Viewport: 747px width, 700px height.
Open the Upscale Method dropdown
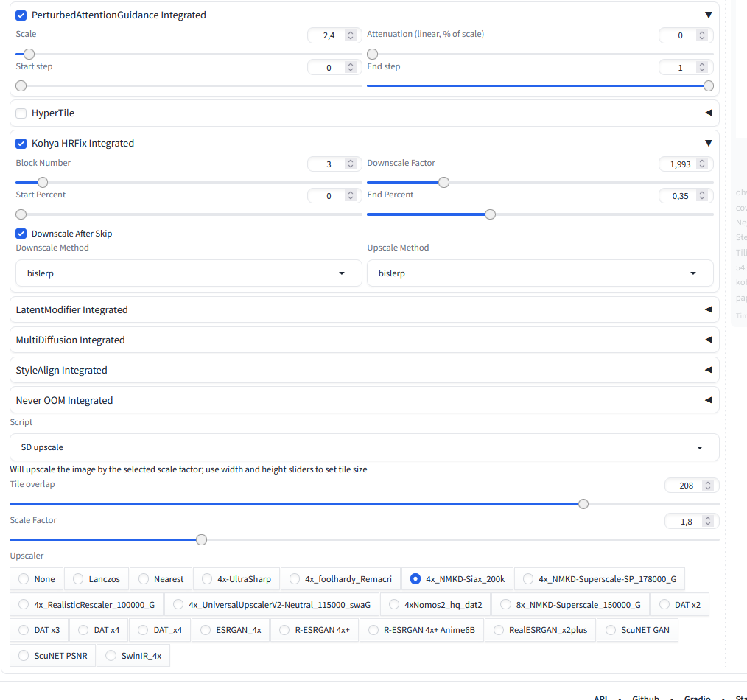pos(540,273)
